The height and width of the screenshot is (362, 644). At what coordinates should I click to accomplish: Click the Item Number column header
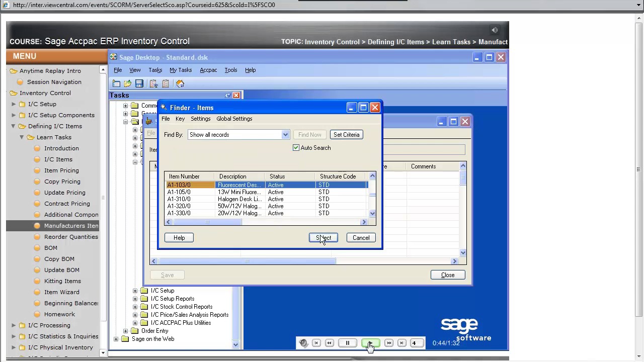(x=190, y=176)
